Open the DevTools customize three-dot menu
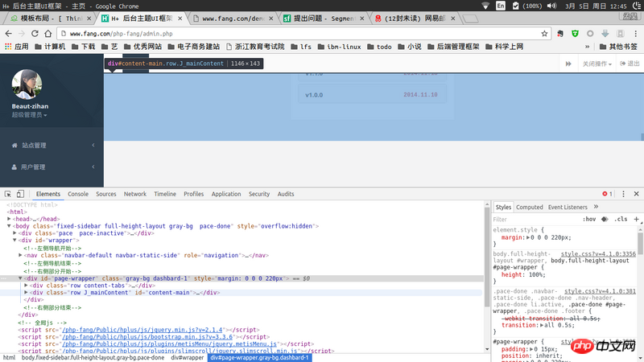644x362 pixels. pyautogui.click(x=623, y=194)
